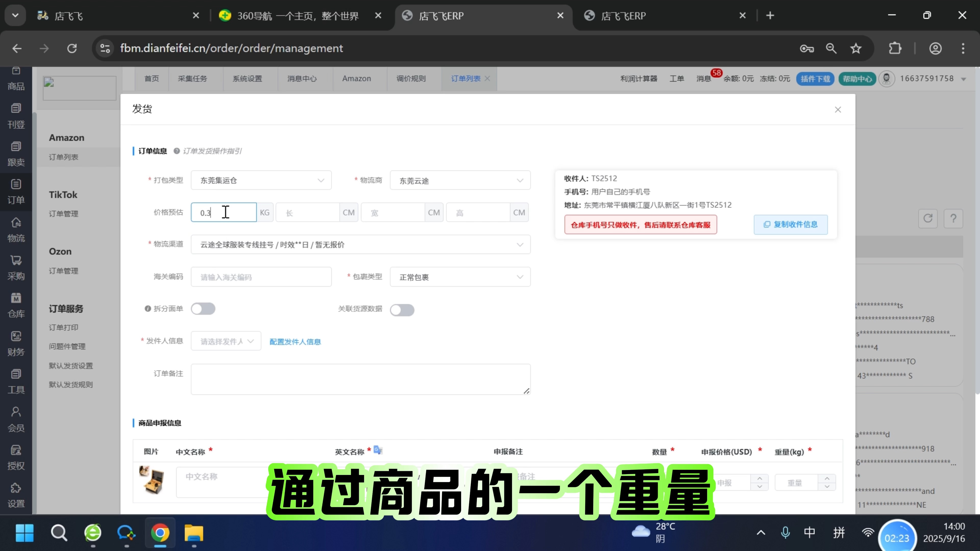Open the 请选择发件人 dropdown
980x551 pixels.
tap(226, 341)
